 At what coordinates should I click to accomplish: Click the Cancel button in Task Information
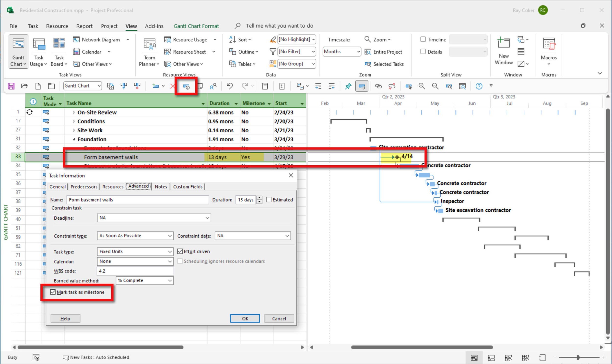click(279, 318)
